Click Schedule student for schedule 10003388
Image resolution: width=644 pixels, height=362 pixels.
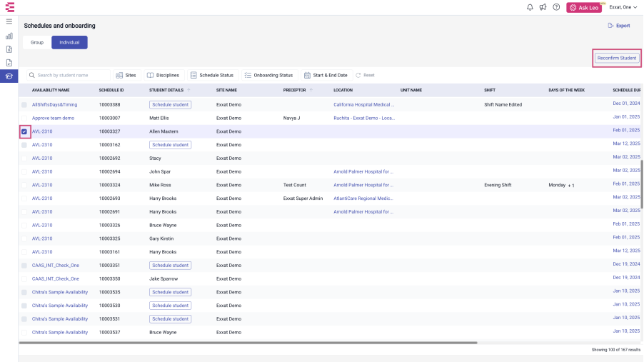click(170, 105)
